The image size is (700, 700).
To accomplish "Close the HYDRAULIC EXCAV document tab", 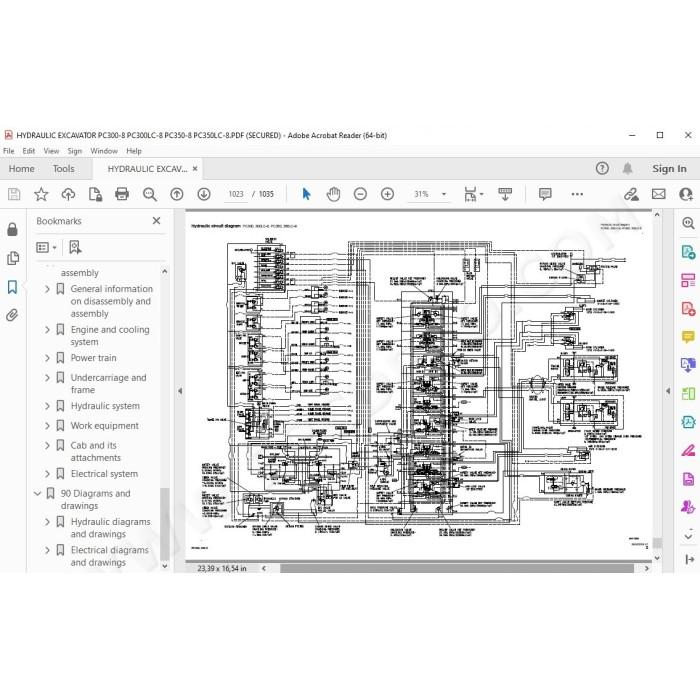I will [x=195, y=169].
